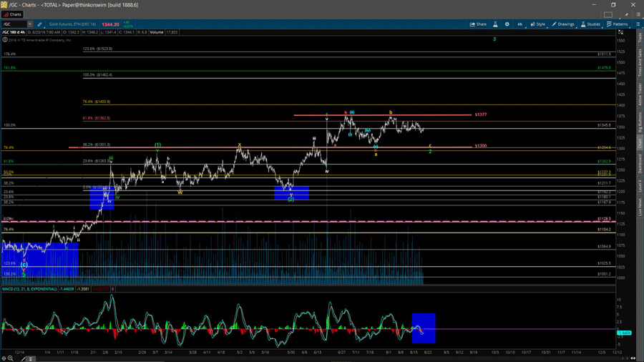
Task: Open the 4h timeframe selector
Action: (520, 24)
